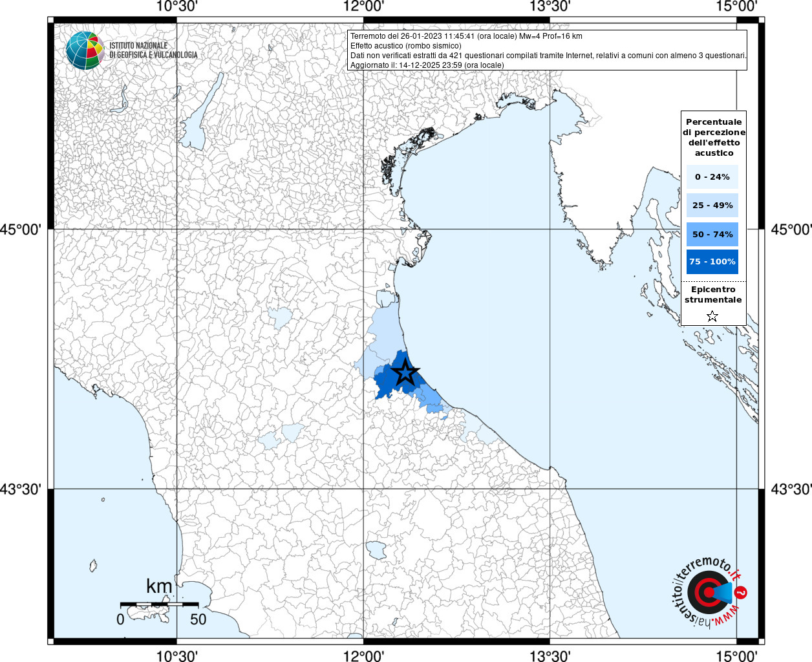Click the 'Effetto acustico (rombo sismico)' line
Viewport: 812px width, 662px height.
pyautogui.click(x=406, y=46)
